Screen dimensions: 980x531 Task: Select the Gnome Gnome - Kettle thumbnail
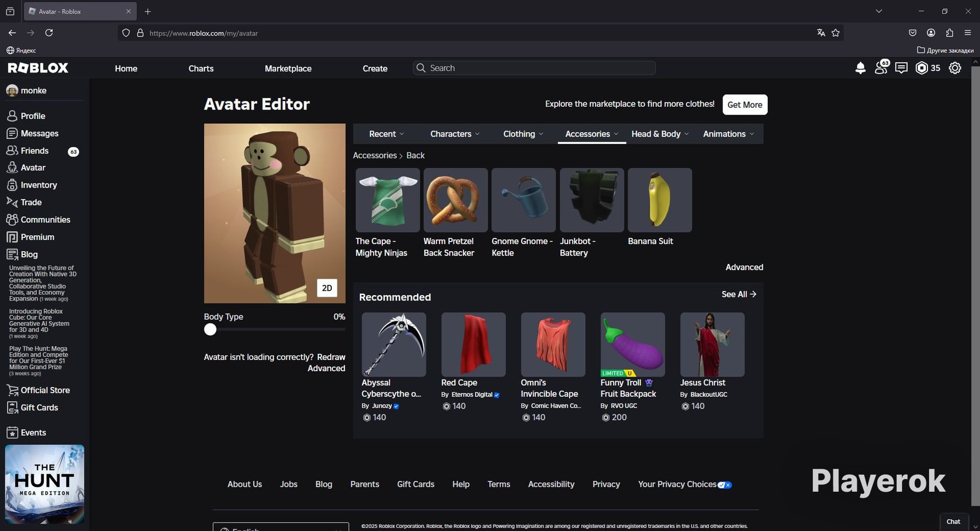click(x=523, y=200)
